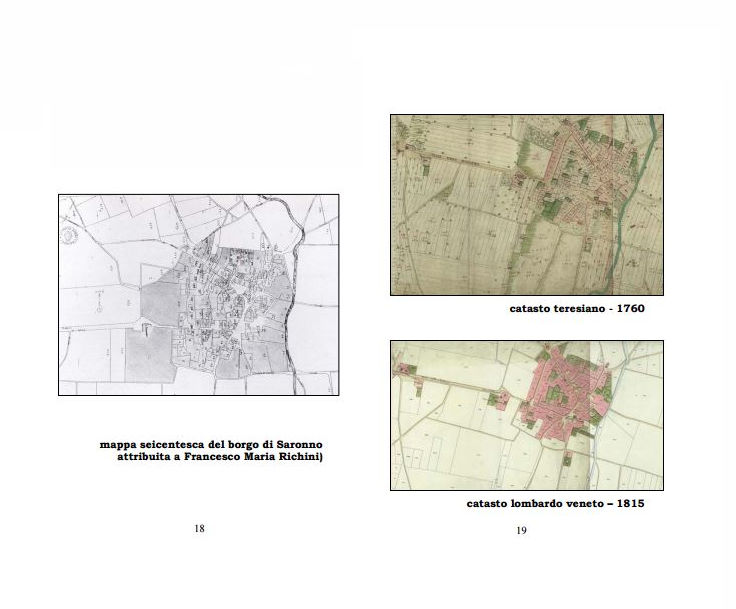
Task: Open the catasto lombardo veneto 1815 map image
Action: [527, 416]
